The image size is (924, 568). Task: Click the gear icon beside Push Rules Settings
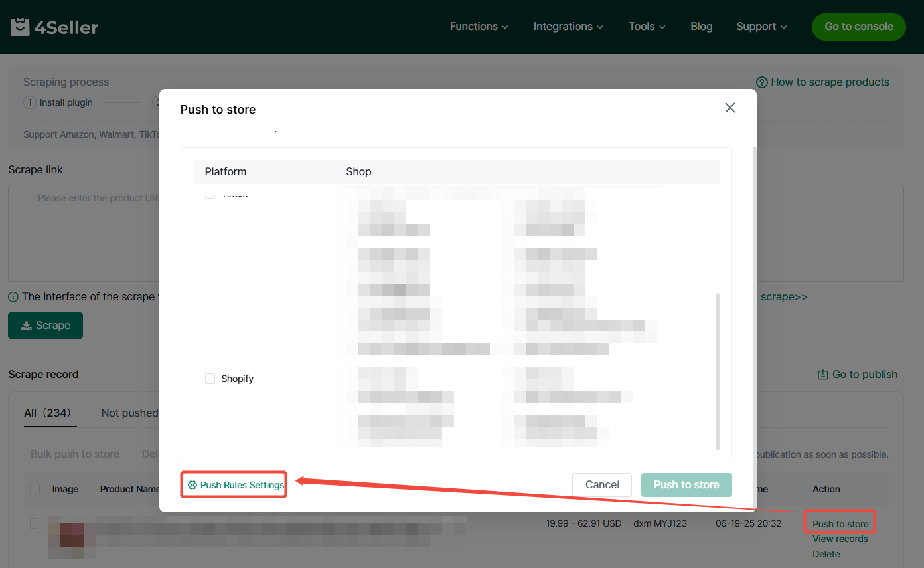click(192, 485)
